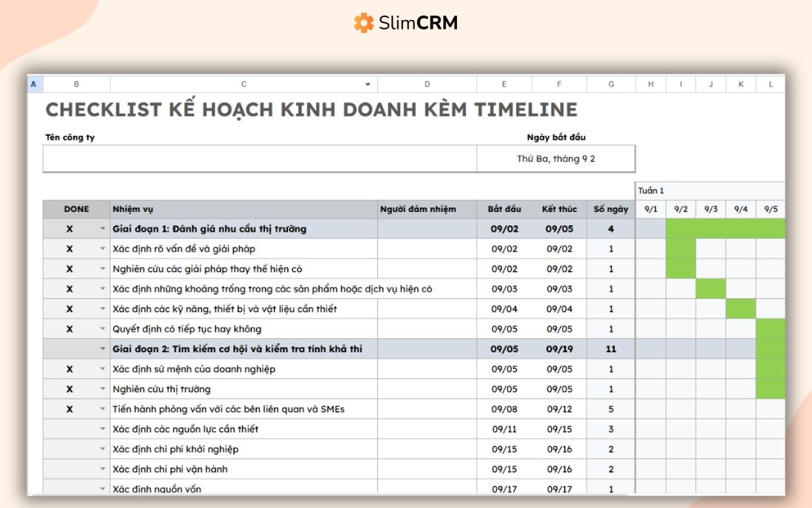Open DONE dropdown for Giai đoạn 2 row
The width and height of the screenshot is (812, 508).
click(x=103, y=349)
